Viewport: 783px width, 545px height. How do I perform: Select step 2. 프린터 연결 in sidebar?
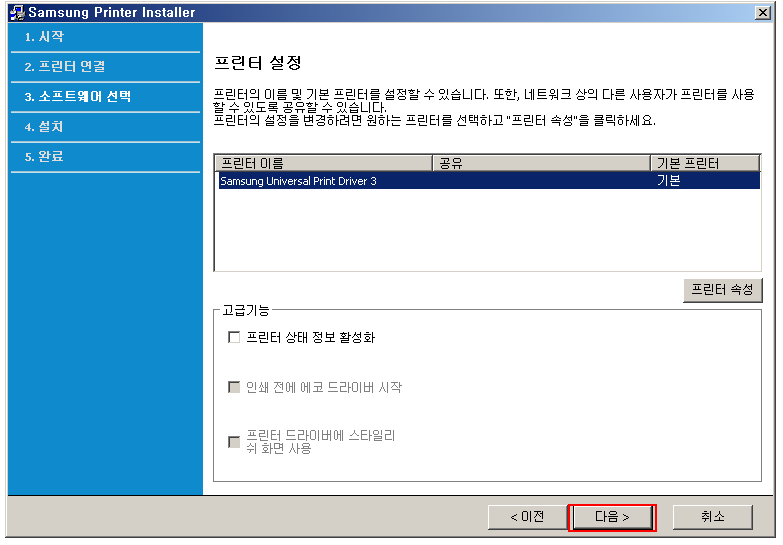[x=65, y=66]
